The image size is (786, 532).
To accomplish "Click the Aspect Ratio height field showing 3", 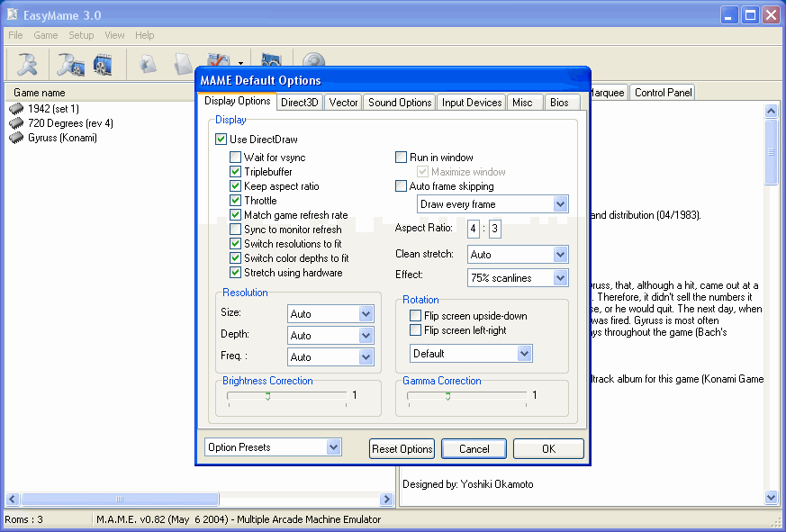I will point(495,229).
